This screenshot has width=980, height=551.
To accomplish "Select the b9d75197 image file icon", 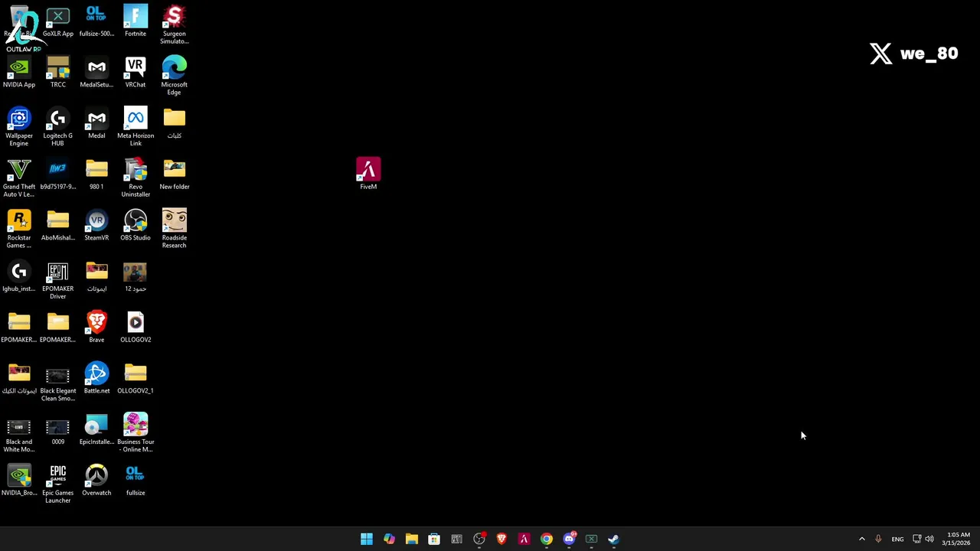I will [58, 174].
